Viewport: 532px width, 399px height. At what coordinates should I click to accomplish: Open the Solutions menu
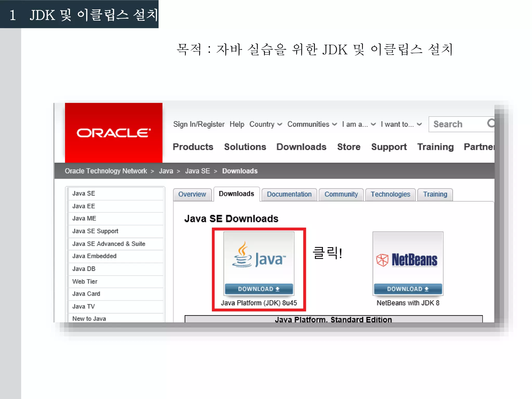coord(245,147)
